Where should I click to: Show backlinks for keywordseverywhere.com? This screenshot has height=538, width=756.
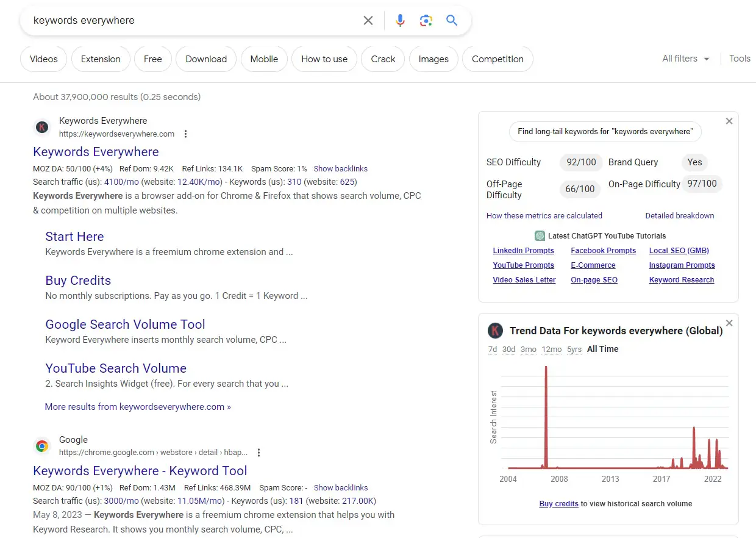[x=340, y=168]
